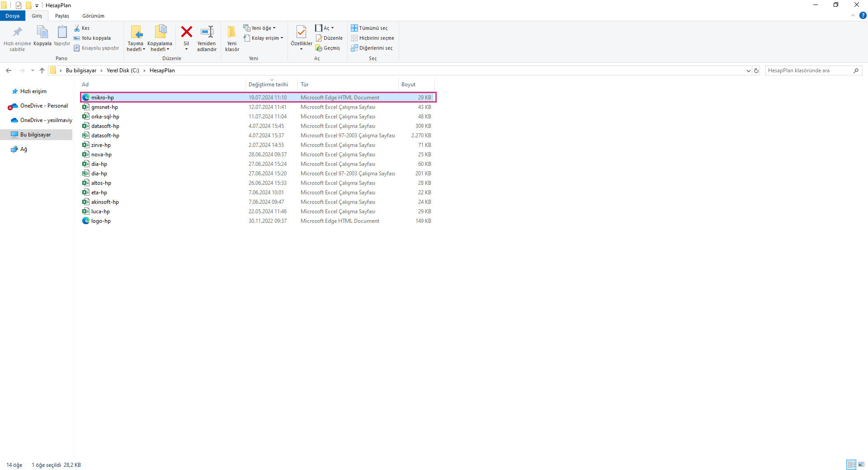Screen dimensions: 868x470
Task: Click the Forward navigation arrow
Action: (x=22, y=70)
